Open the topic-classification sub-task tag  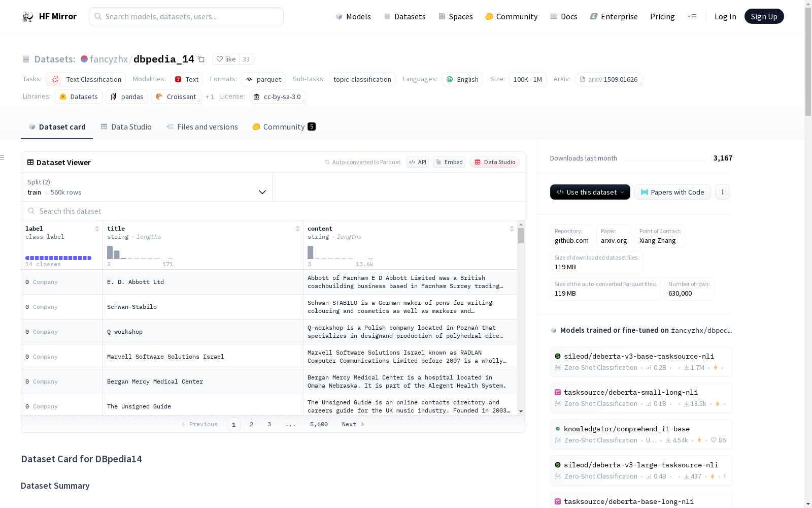coord(362,79)
